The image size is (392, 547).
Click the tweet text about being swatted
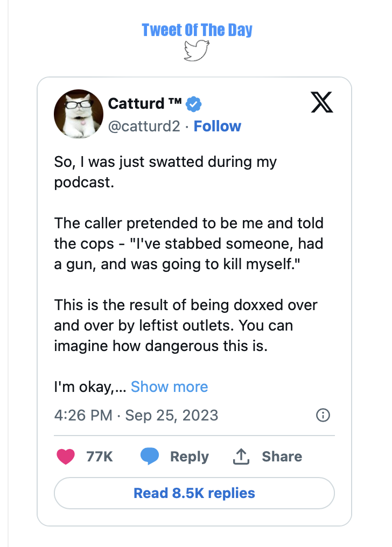coord(165,172)
